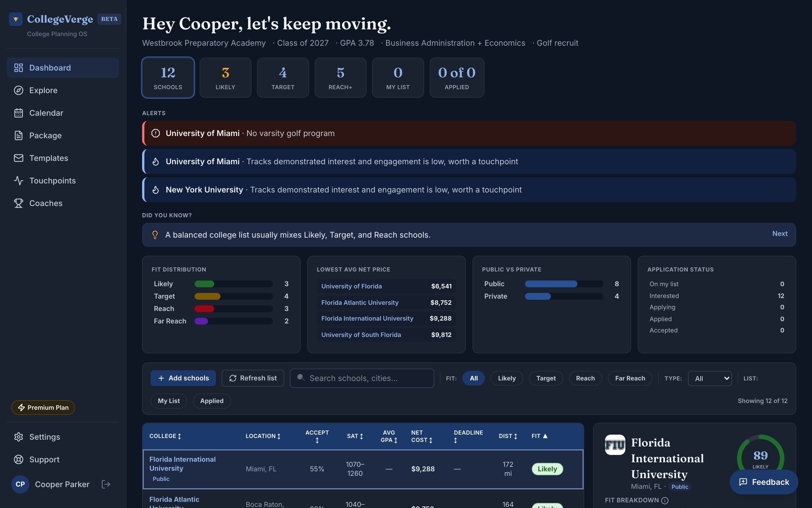Select the 0 My List stat card
This screenshot has height=508, width=812.
(x=398, y=78)
